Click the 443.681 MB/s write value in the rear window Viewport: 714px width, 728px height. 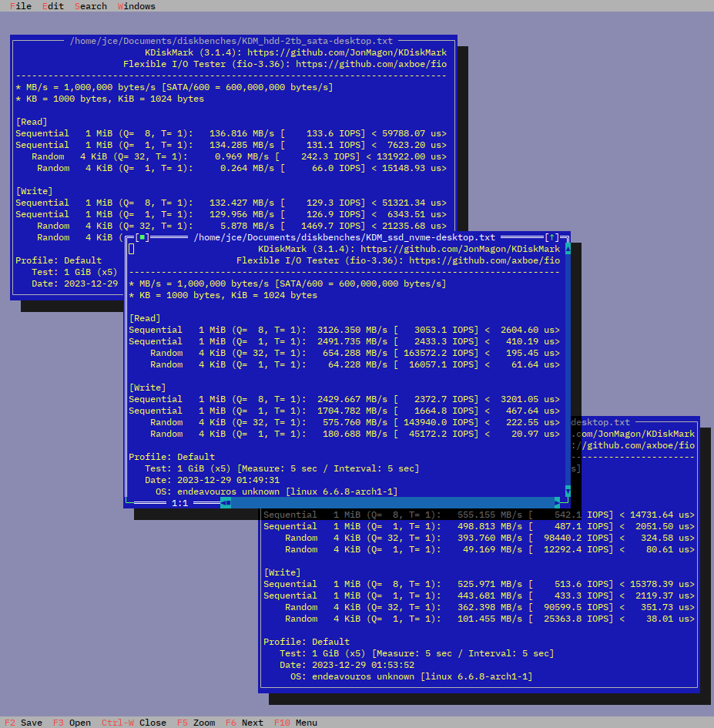pyautogui.click(x=490, y=595)
